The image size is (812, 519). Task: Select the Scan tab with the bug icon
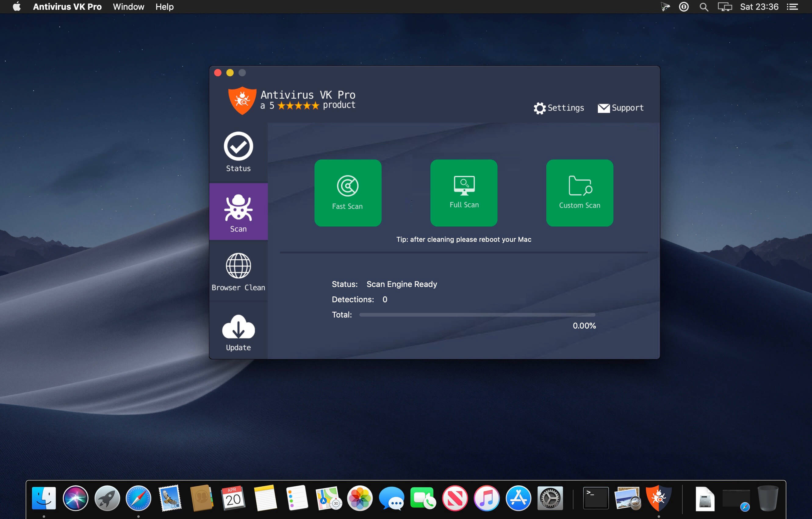click(x=239, y=212)
